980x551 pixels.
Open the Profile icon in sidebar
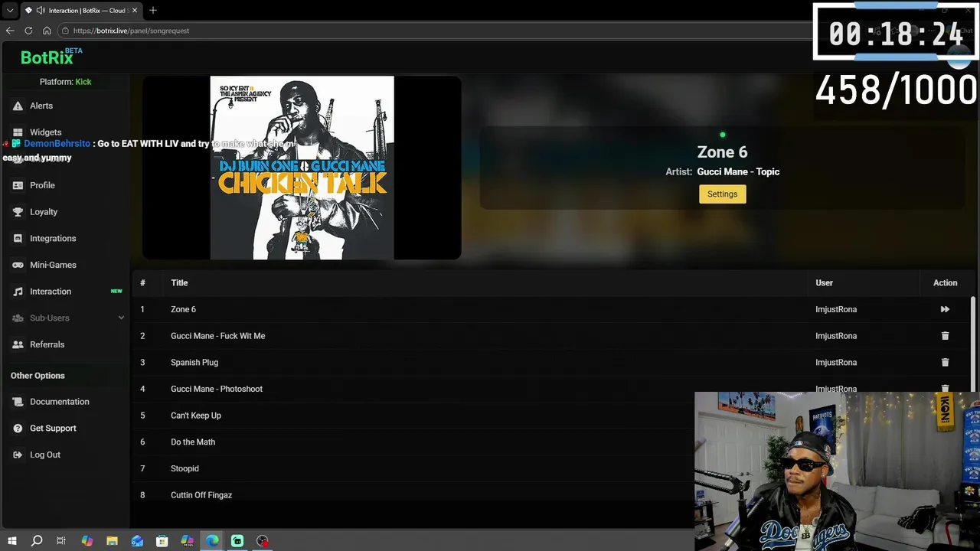(x=18, y=185)
